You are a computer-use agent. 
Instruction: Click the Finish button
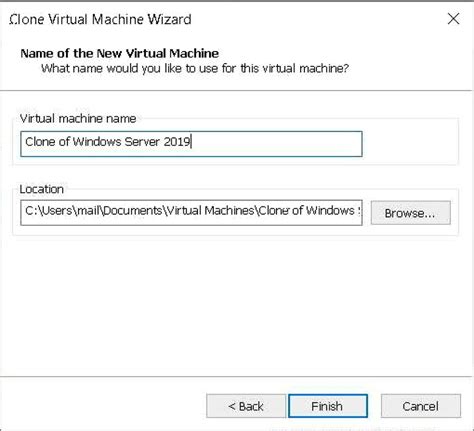(x=328, y=406)
